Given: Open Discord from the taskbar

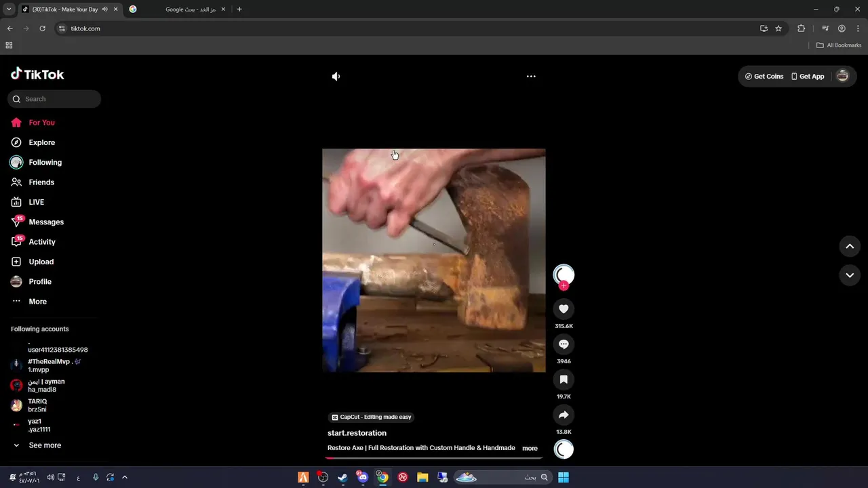Looking at the screenshot, I should click(x=363, y=477).
